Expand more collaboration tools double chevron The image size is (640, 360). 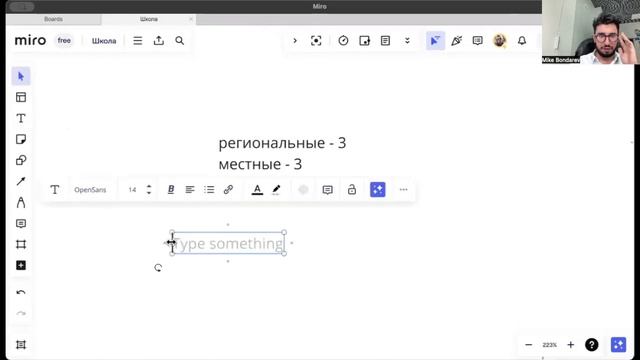click(x=407, y=40)
